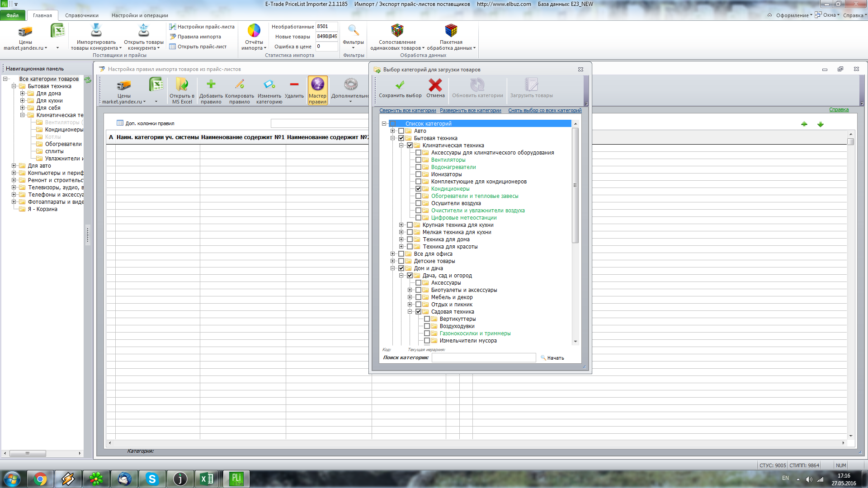
Task: Open the Файл menu
Action: pos(13,15)
